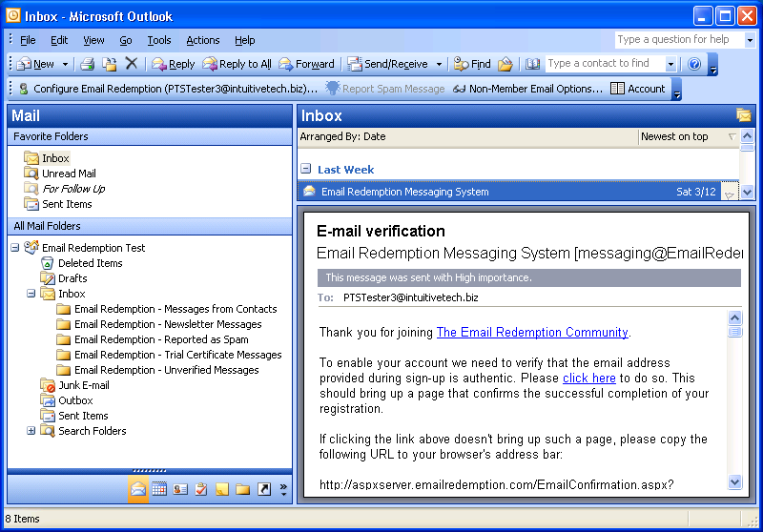
Task: Open Newsletter Messages folder
Action: click(168, 324)
